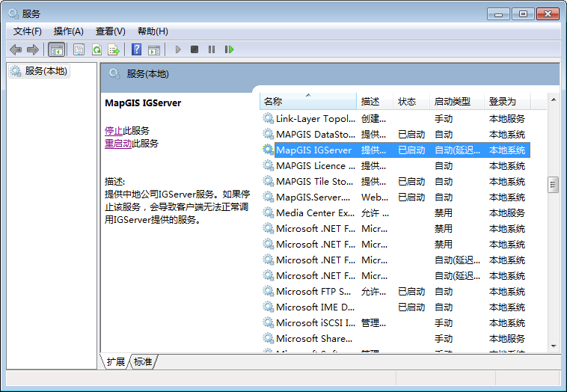
Task: Select 服务(本地) in the left tree
Action: (x=39, y=71)
